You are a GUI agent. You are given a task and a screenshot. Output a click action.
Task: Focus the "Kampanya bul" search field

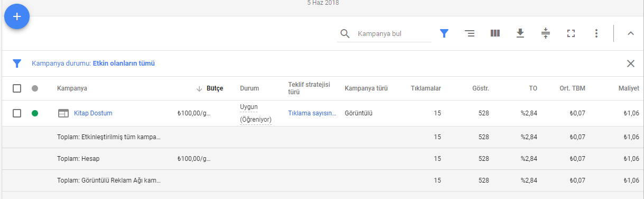pyautogui.click(x=393, y=34)
